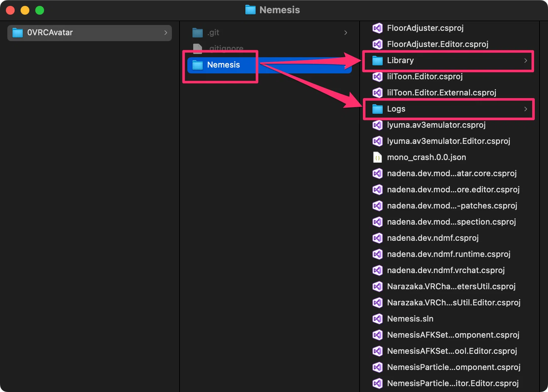
Task: Click the .git folder icon
Action: coord(198,33)
